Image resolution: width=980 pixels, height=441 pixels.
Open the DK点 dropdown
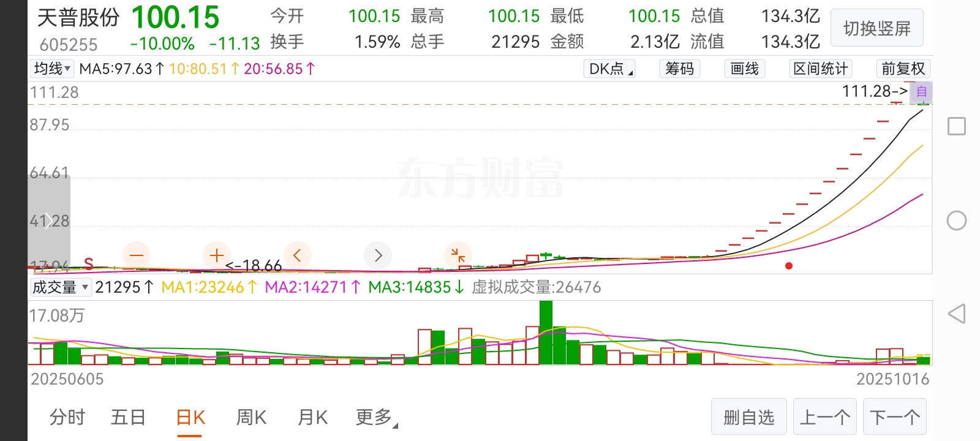610,69
